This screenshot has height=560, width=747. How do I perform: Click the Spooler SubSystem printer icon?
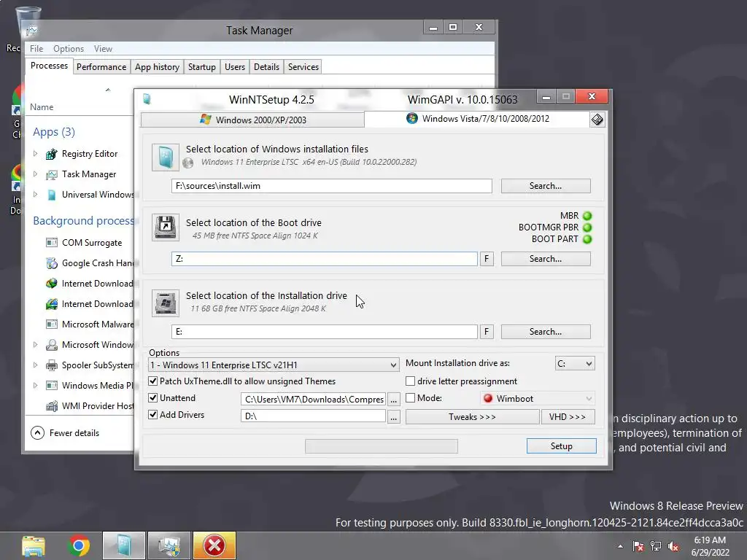[52, 365]
